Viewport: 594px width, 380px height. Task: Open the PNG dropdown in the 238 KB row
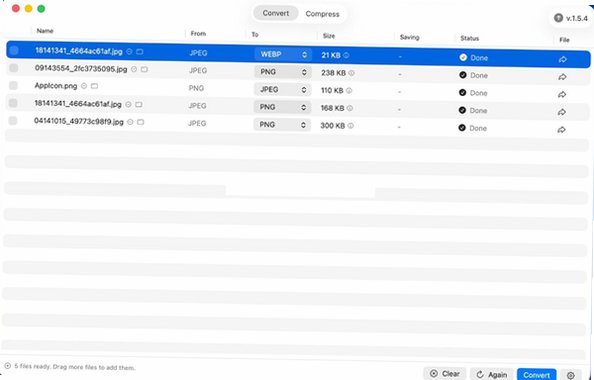pyautogui.click(x=283, y=72)
